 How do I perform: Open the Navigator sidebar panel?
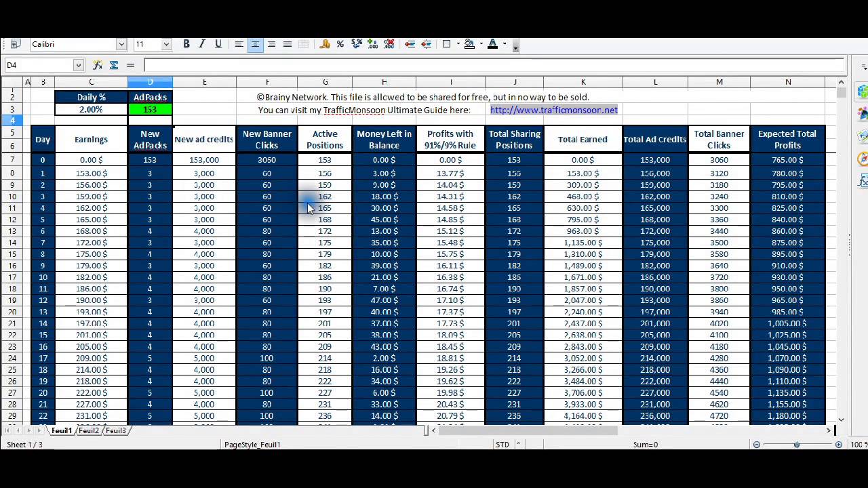click(x=863, y=159)
